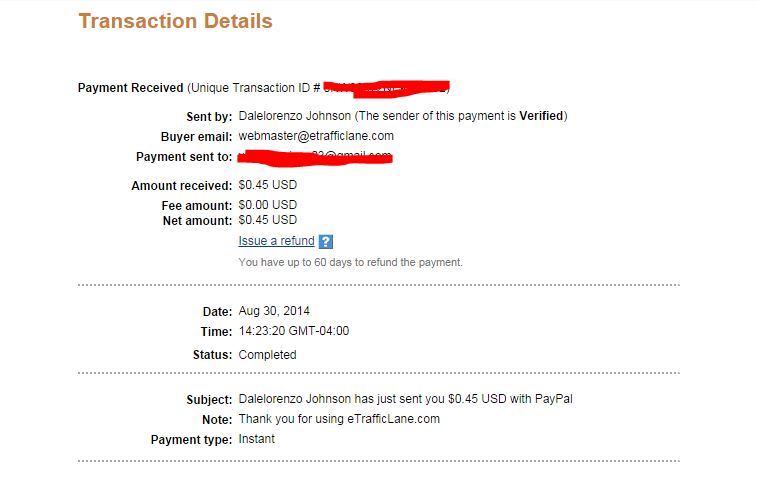Image resolution: width=758 pixels, height=483 pixels.
Task: Click the Instant payment type value
Action: 257,439
